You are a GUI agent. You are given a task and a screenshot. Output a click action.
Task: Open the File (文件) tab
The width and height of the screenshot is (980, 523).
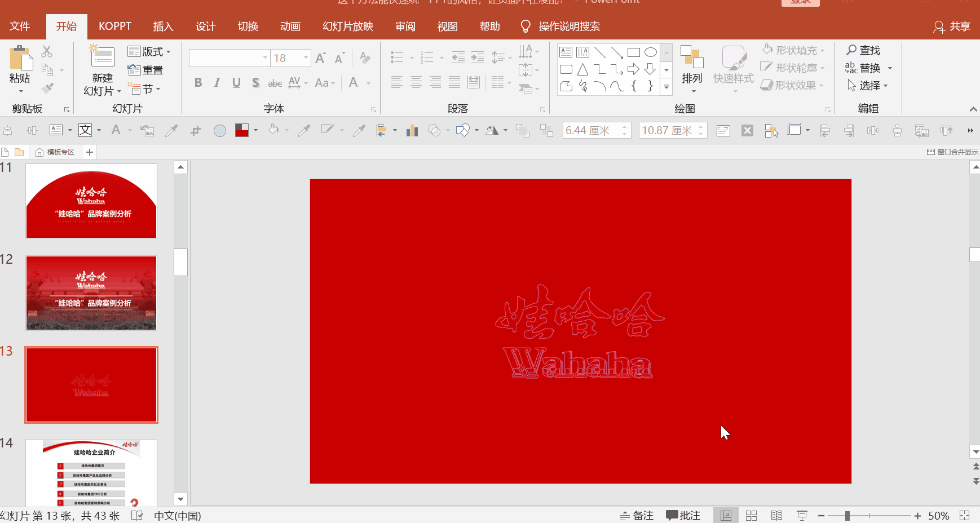click(x=20, y=26)
